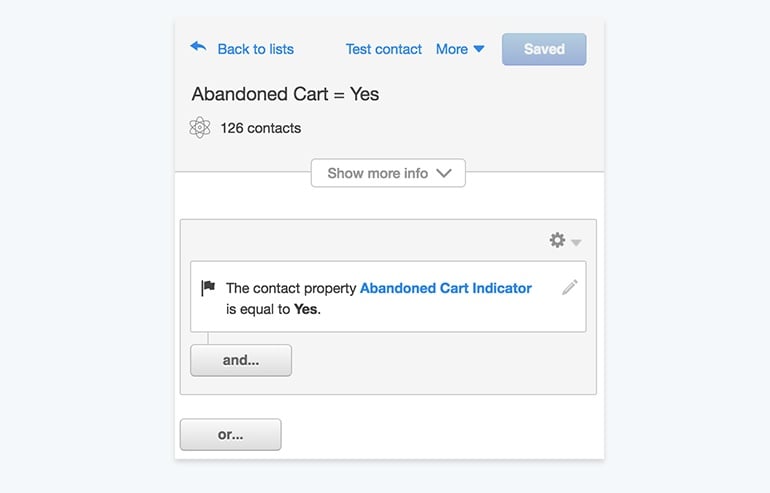Select the contact property filter rule box
770x493 pixels.
[388, 297]
